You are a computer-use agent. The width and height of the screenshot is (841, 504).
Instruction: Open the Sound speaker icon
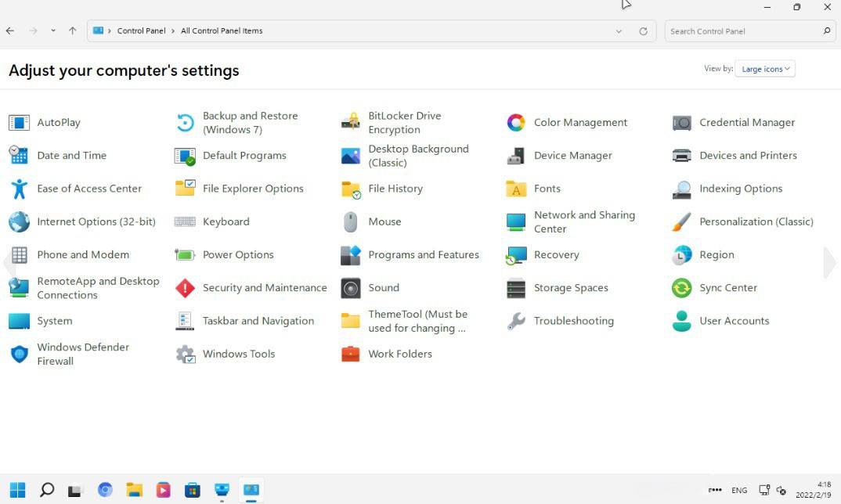(351, 289)
